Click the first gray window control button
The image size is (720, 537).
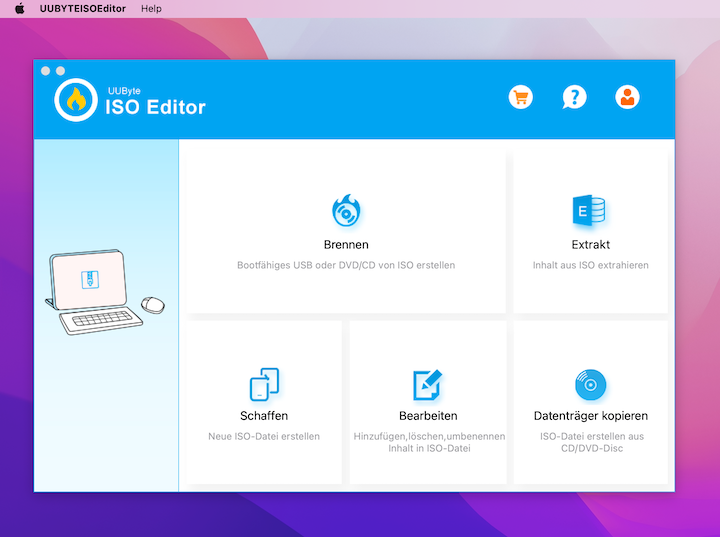pos(45,71)
